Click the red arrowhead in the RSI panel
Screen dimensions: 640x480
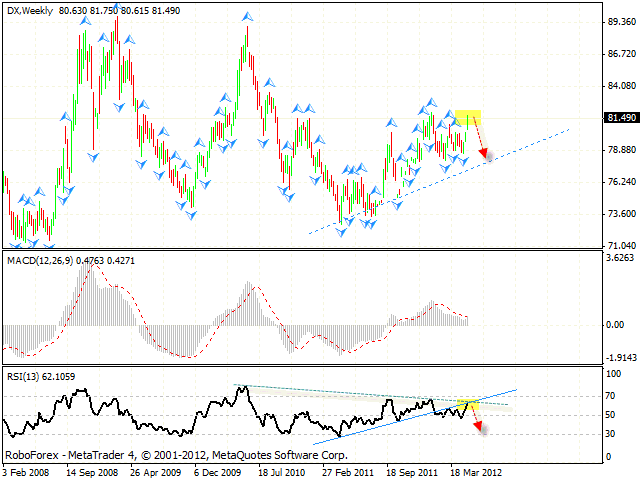pyautogui.click(x=477, y=427)
